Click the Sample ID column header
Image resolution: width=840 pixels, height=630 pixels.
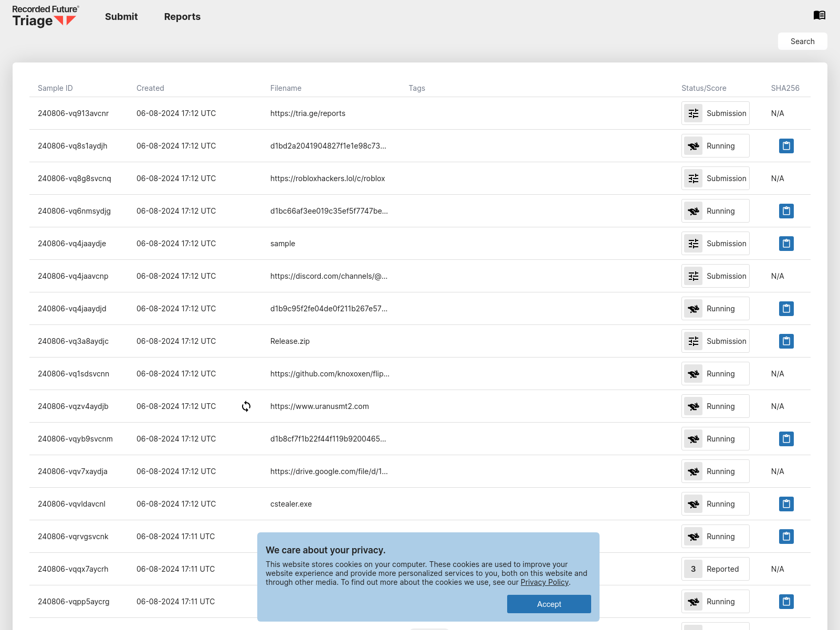point(55,88)
